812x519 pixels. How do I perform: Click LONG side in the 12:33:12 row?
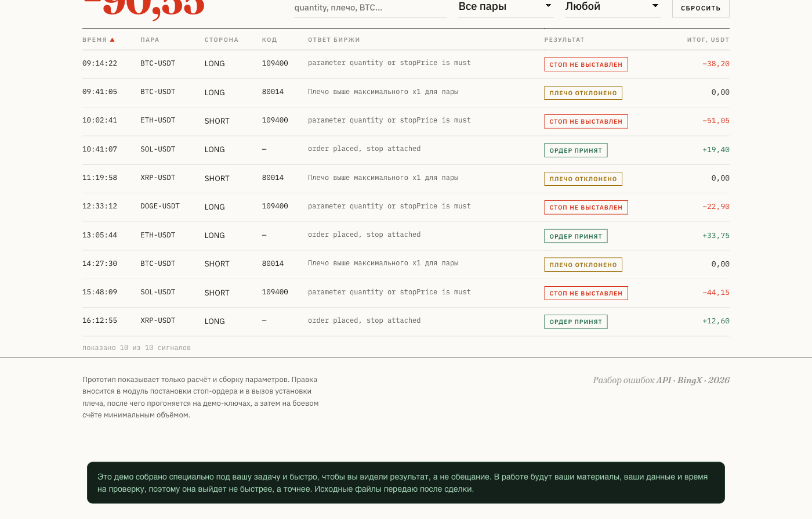215,207
